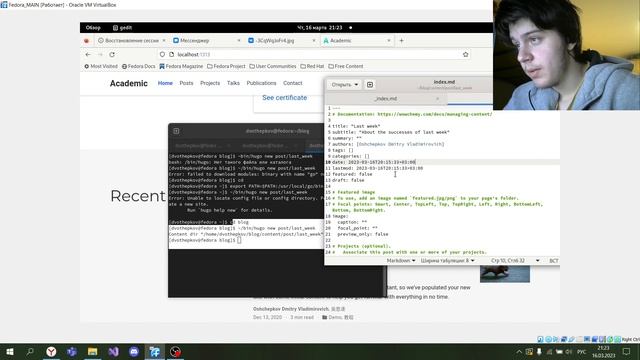The image size is (640, 360).
Task: Click the new tab icon in terminal header
Action: tap(176, 131)
